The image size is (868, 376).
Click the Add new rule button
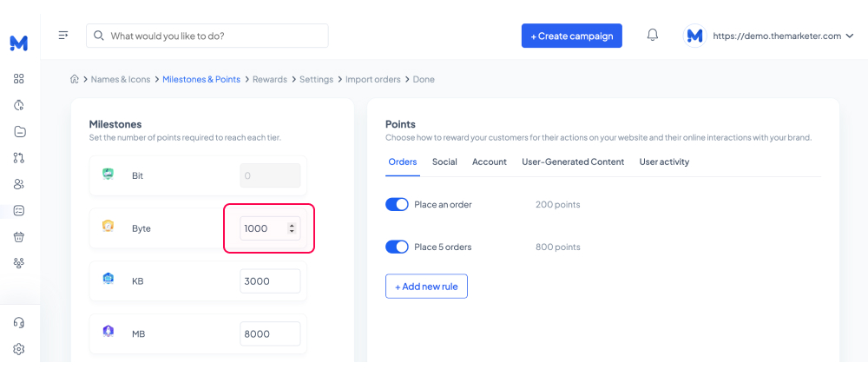tap(426, 287)
